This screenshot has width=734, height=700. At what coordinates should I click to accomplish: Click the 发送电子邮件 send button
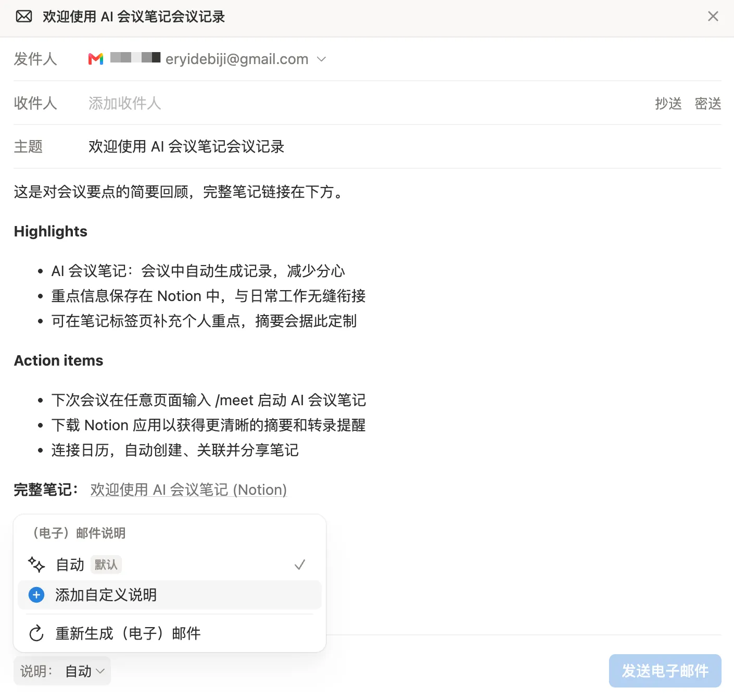coord(665,671)
